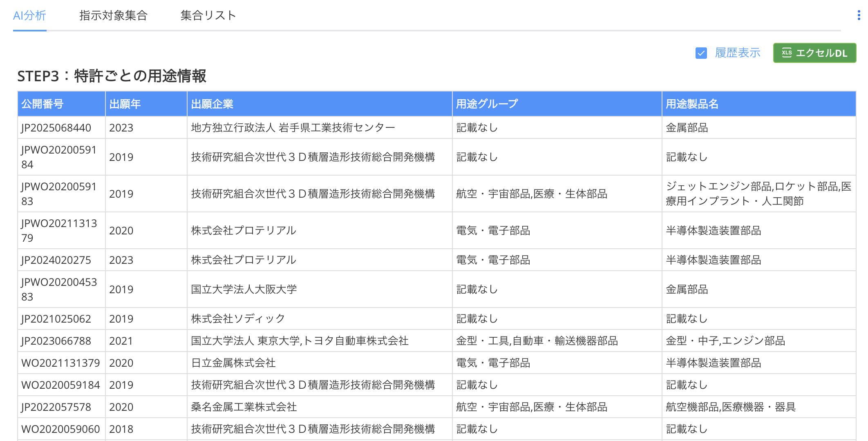This screenshot has width=868, height=441.
Task: Select the 集合リスト tab
Action: [208, 16]
